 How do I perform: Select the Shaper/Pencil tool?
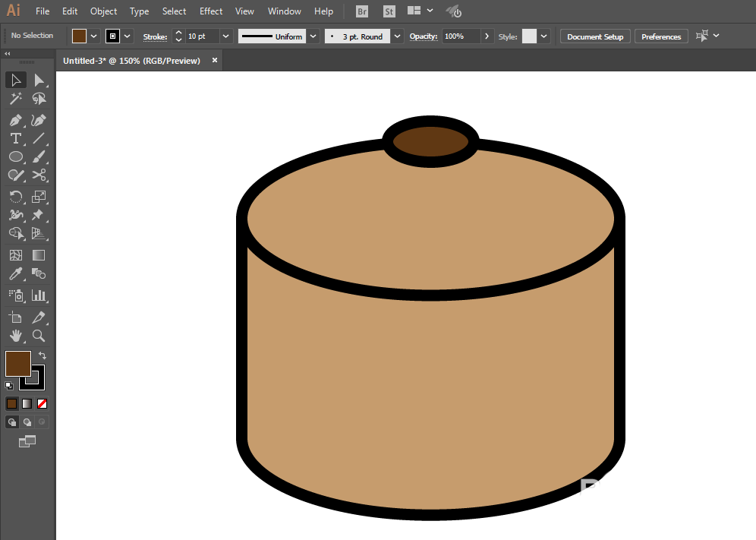coord(15,175)
